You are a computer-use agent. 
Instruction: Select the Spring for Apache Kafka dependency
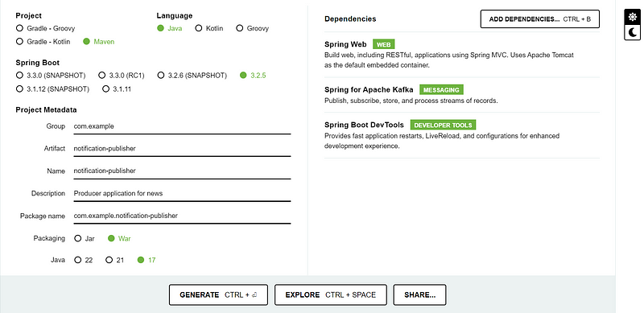pos(461,94)
